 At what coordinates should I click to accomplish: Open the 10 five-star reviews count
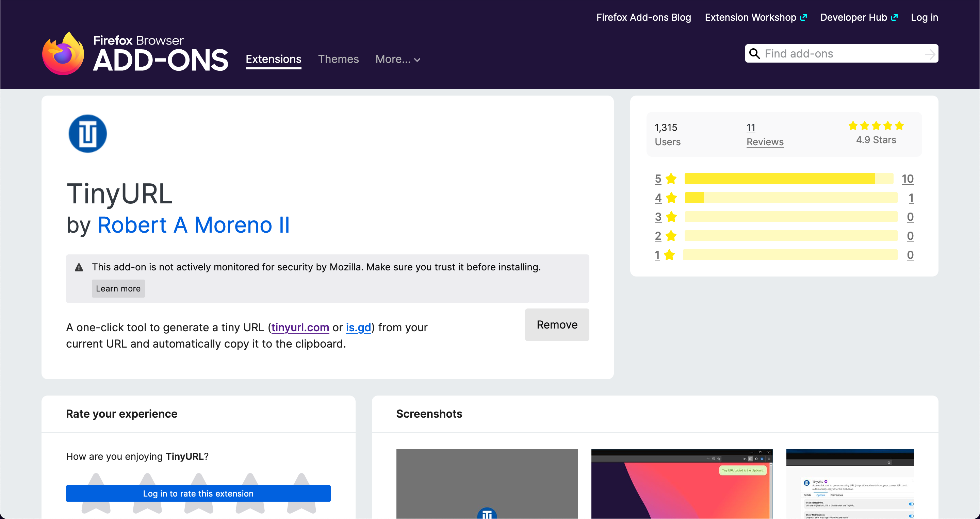(907, 179)
